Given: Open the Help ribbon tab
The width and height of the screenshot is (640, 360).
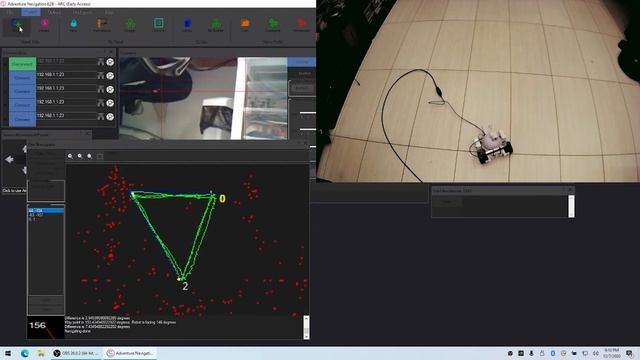Looking at the screenshot, I should [109, 12].
